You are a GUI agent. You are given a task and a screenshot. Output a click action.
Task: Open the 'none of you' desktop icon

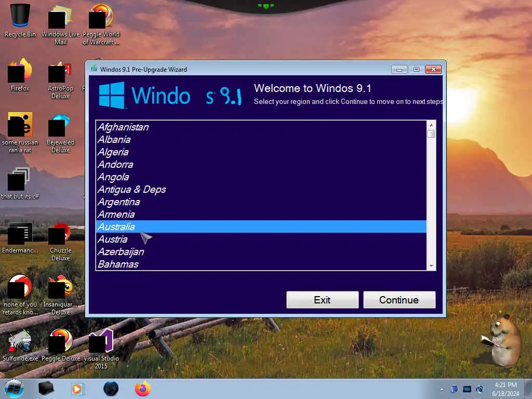coord(20,295)
